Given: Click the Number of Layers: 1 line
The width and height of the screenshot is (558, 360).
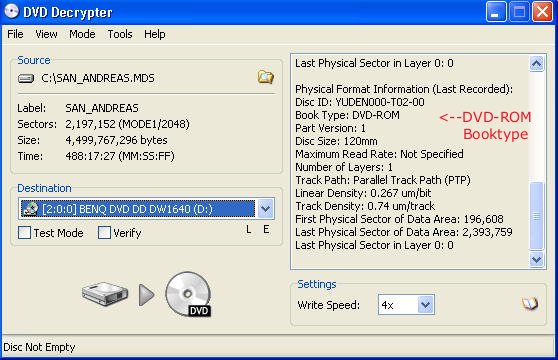Looking at the screenshot, I should click(344, 167).
